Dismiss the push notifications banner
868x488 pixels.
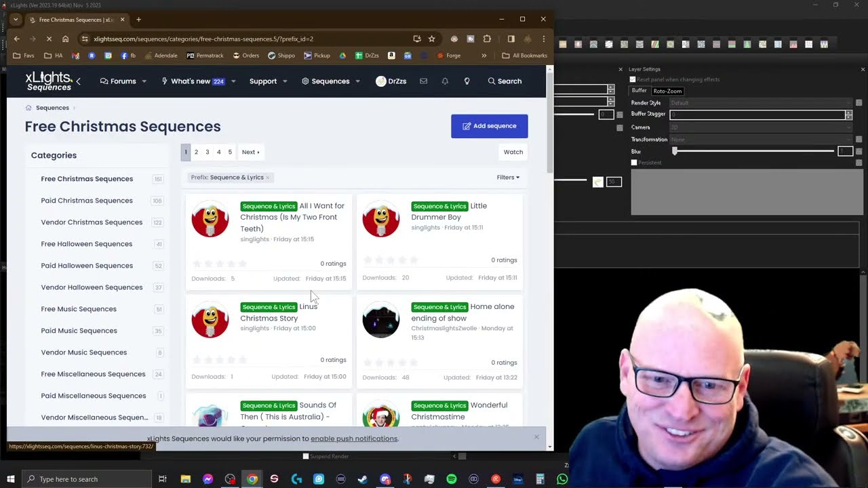tap(536, 437)
